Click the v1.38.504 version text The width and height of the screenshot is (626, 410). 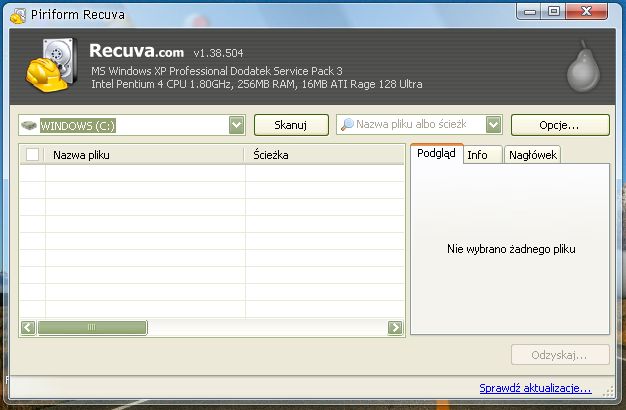[218, 53]
